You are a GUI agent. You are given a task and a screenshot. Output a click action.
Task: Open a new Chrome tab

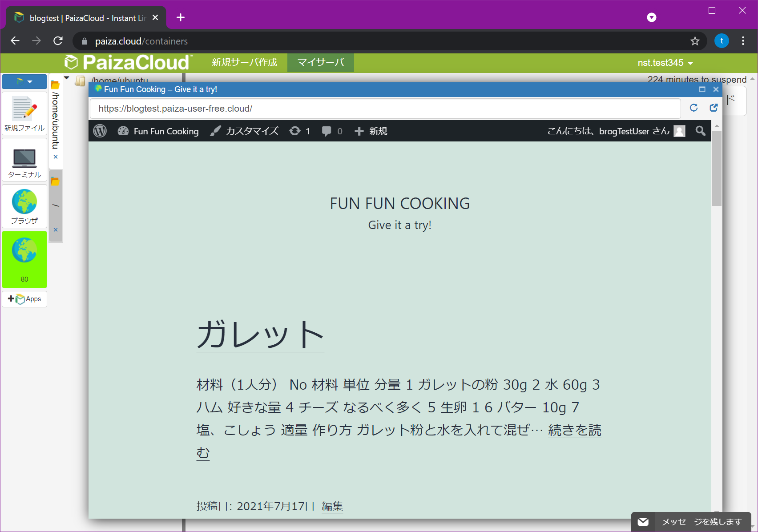click(181, 17)
